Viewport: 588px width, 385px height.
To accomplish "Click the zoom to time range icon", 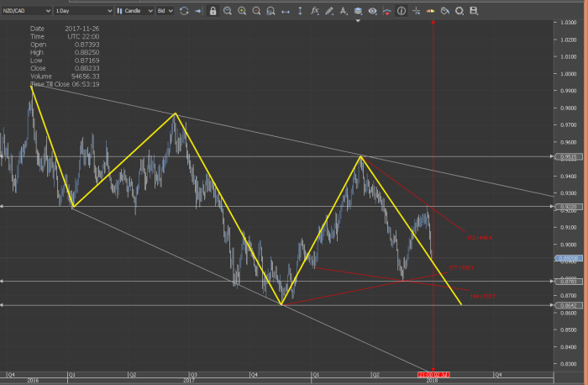I will click(x=228, y=11).
